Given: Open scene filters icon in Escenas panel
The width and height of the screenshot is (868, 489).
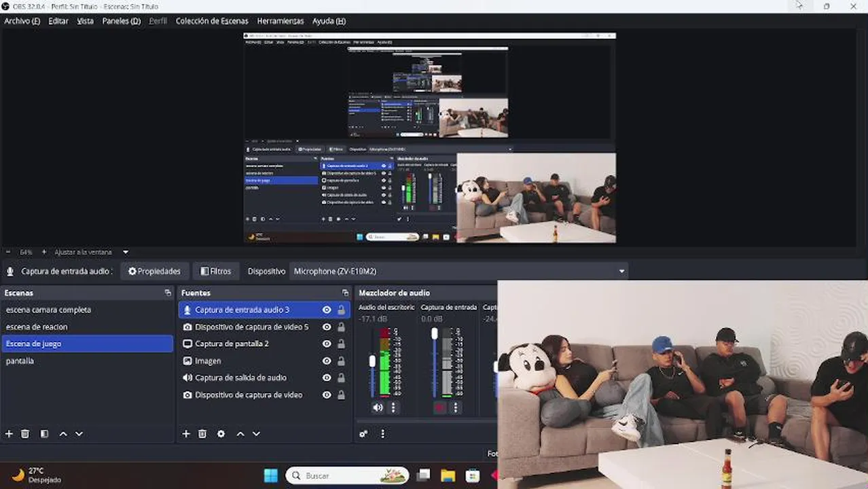Looking at the screenshot, I should (x=44, y=433).
